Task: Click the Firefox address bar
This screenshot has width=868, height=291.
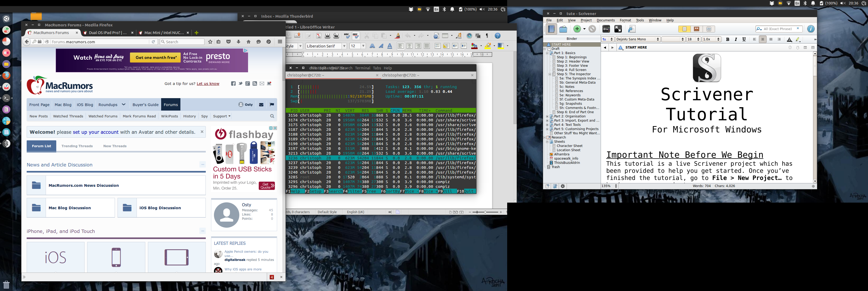Action: [x=99, y=42]
